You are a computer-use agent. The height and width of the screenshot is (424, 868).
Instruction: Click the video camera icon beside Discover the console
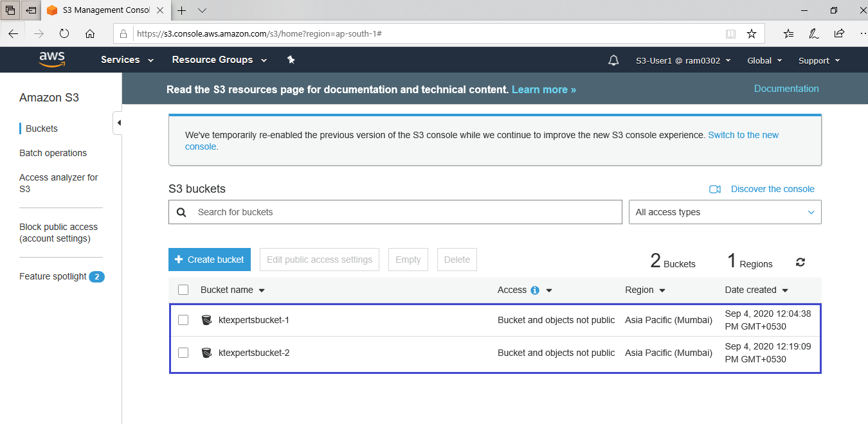[715, 189]
